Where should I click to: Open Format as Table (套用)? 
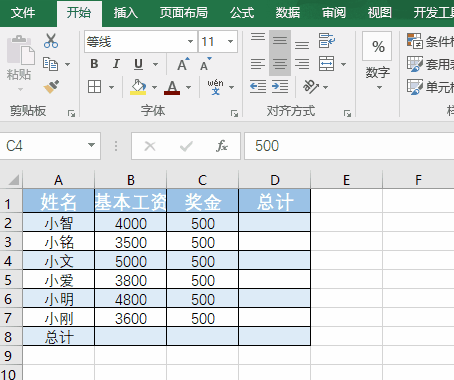tap(430, 64)
